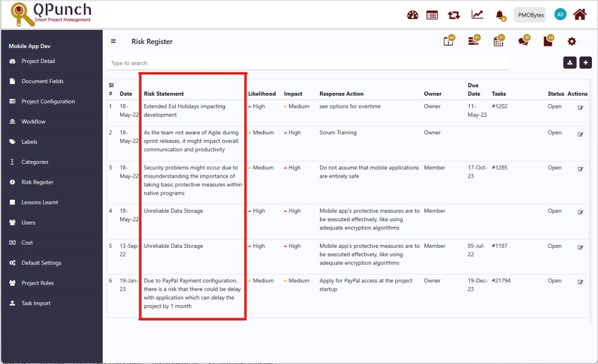Open Categories in sidebar
The image size is (598, 364).
(x=51, y=162)
